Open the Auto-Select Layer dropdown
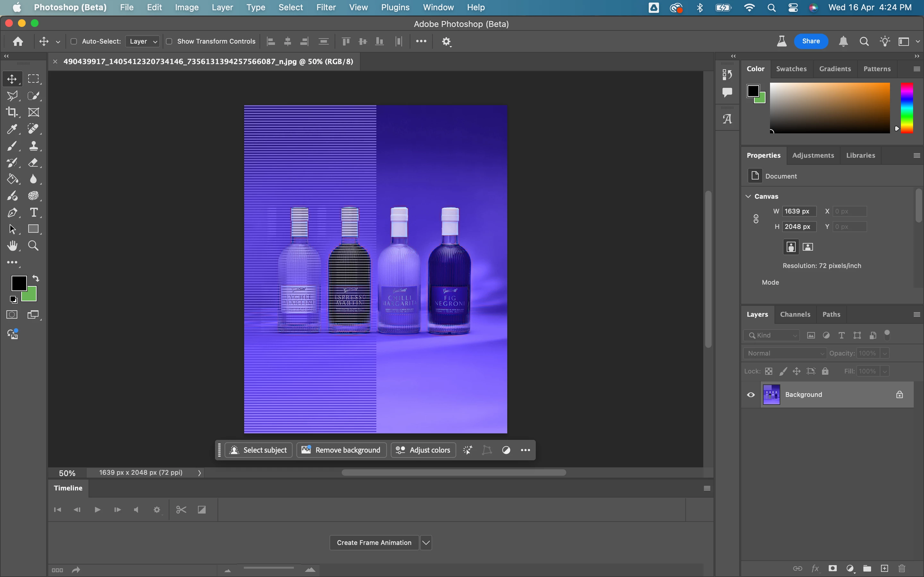Viewport: 924px width, 577px height. 143,41
